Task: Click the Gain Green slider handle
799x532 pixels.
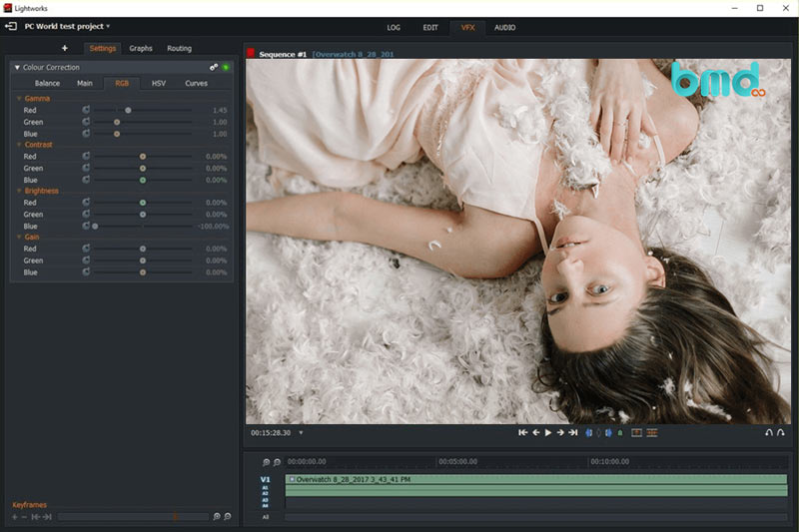Action: click(x=143, y=261)
